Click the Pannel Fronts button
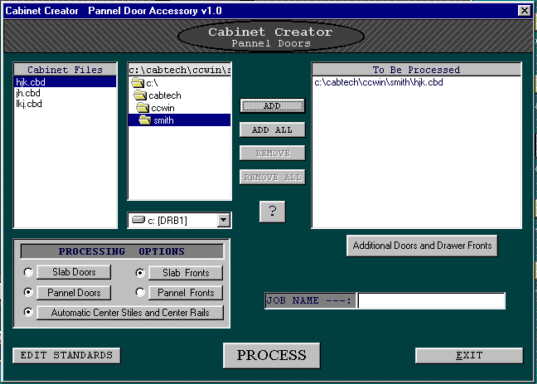The width and height of the screenshot is (537, 384). point(186,293)
